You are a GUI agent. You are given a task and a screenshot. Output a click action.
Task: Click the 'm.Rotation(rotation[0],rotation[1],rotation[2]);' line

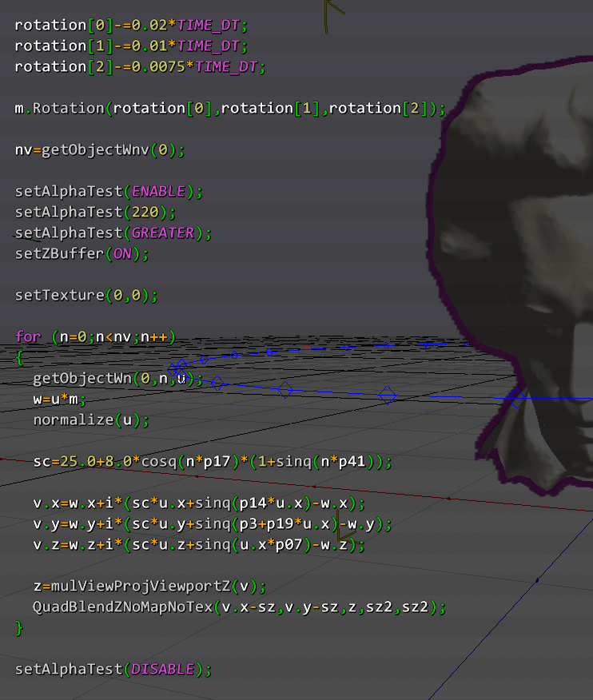[x=230, y=109]
